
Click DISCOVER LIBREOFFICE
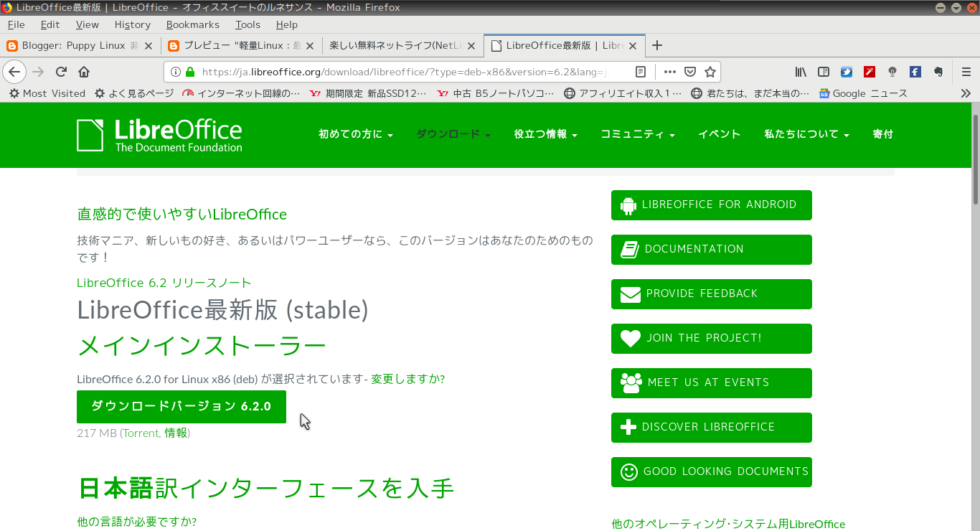point(712,428)
